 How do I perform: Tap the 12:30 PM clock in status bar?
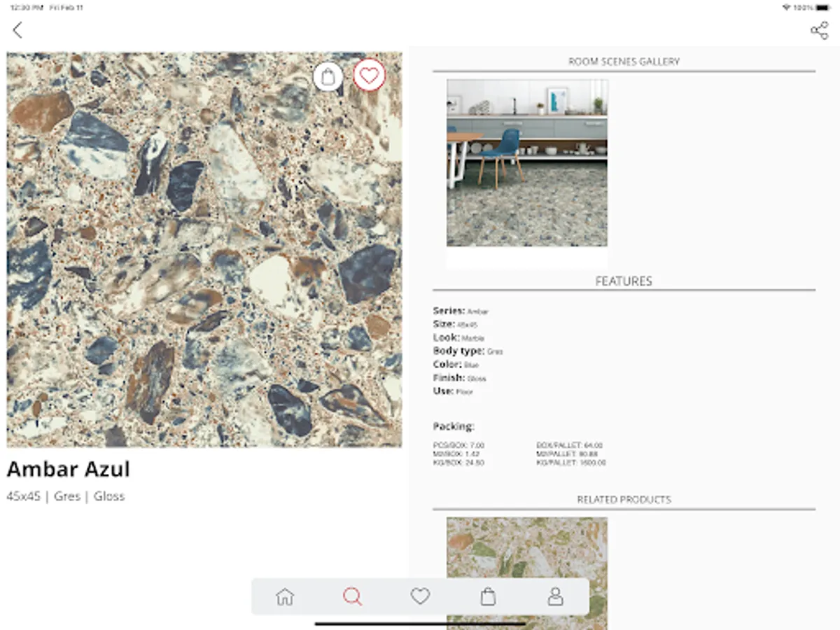click(x=27, y=7)
